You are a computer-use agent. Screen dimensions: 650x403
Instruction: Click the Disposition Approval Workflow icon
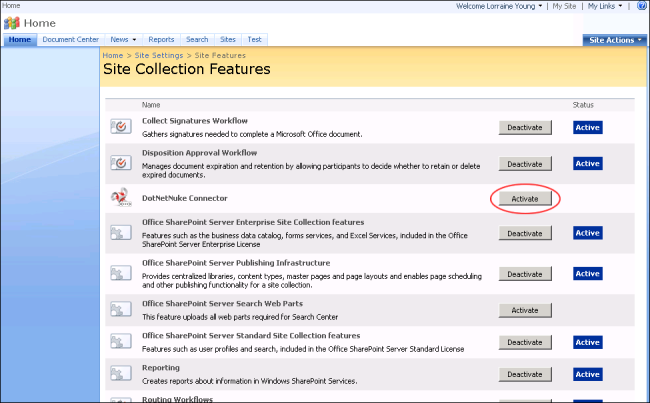coord(121,163)
